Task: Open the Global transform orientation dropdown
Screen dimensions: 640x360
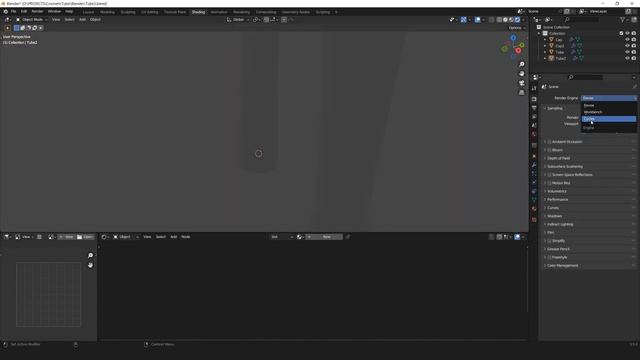Action: click(238, 20)
